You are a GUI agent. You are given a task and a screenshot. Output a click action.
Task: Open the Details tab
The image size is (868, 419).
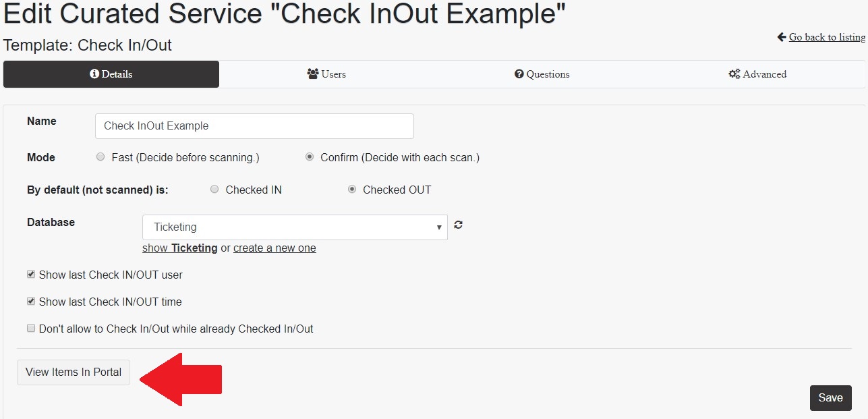click(x=111, y=74)
